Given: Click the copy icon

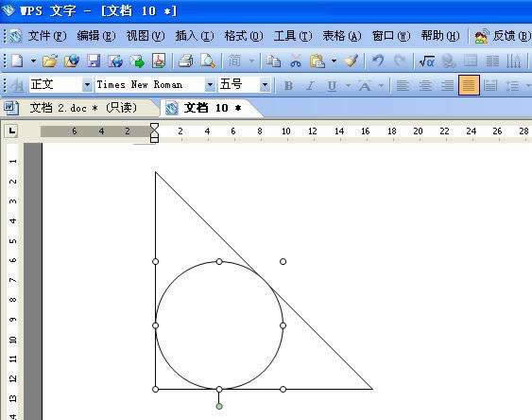Looking at the screenshot, I should 273,61.
